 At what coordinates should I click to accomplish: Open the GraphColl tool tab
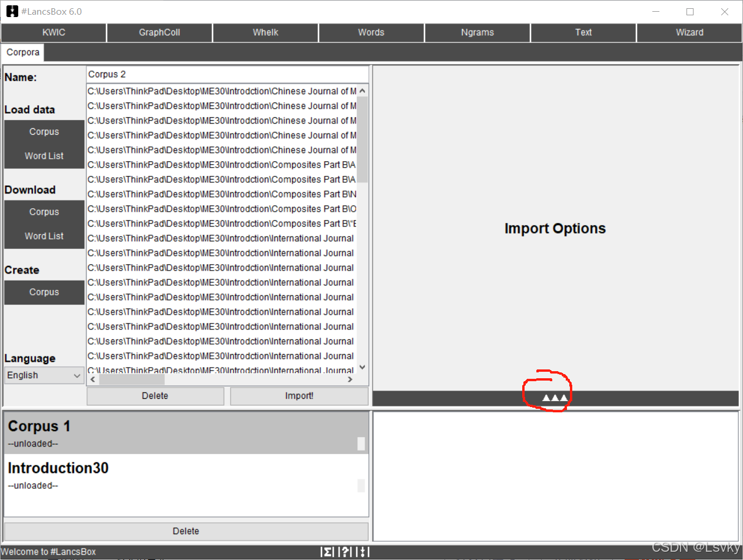[x=160, y=32]
